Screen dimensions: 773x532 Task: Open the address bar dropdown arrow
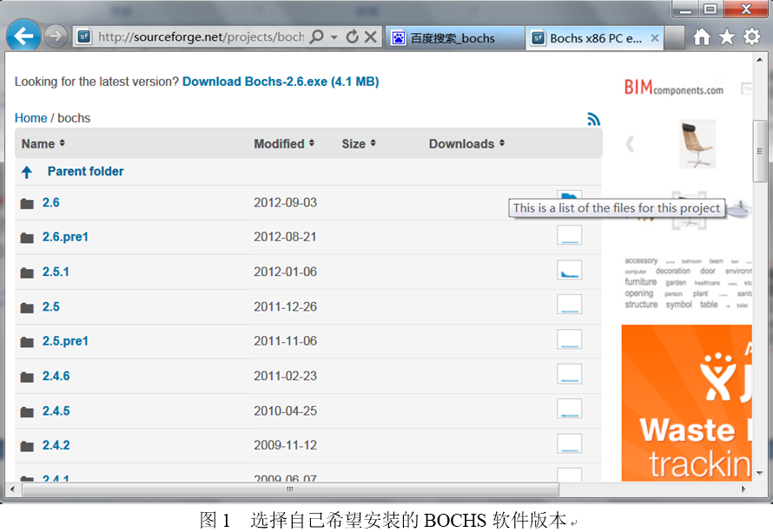(334, 37)
